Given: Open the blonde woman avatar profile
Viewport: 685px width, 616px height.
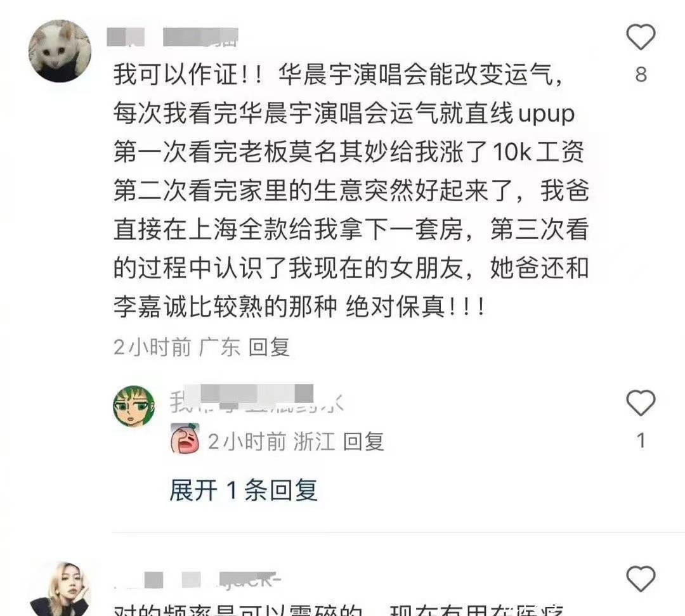Looking at the screenshot, I should click(60, 589).
